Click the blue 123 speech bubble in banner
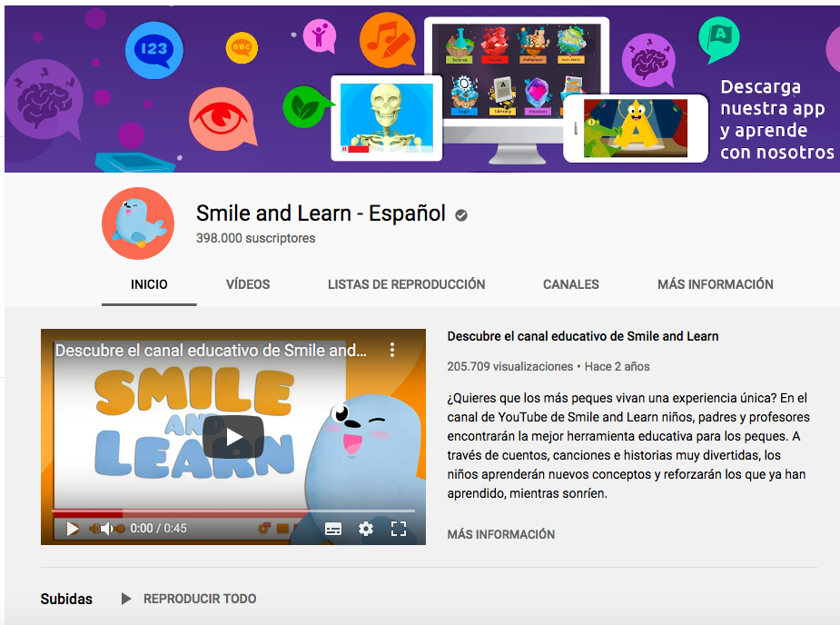Viewport: 840px width, 625px height. (x=154, y=50)
